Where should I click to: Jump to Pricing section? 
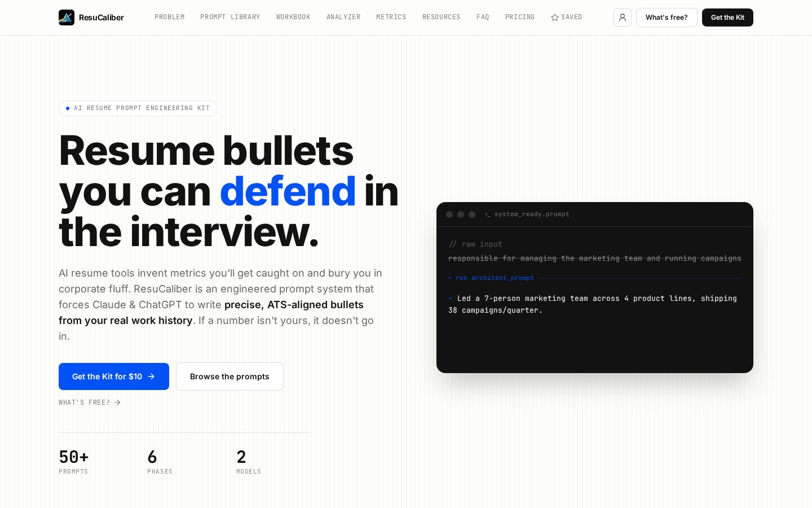click(x=520, y=17)
